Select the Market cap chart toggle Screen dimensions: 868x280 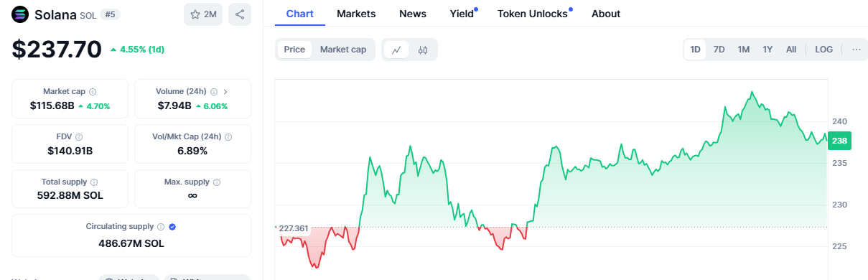tap(343, 50)
